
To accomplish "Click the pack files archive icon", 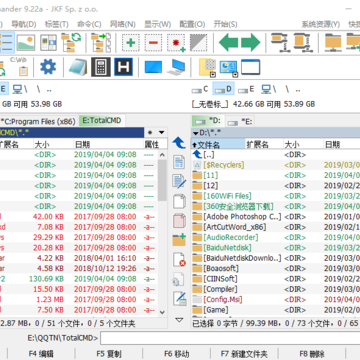I will pos(281,42).
